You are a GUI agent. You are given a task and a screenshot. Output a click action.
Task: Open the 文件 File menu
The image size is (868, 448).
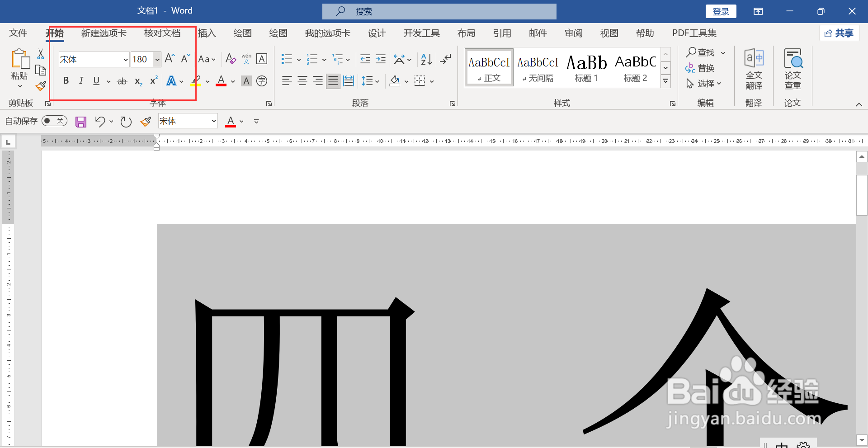(18, 33)
